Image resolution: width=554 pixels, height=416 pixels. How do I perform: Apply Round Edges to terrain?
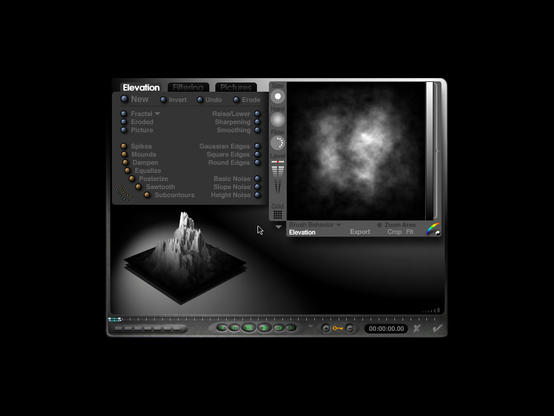pyautogui.click(x=257, y=162)
